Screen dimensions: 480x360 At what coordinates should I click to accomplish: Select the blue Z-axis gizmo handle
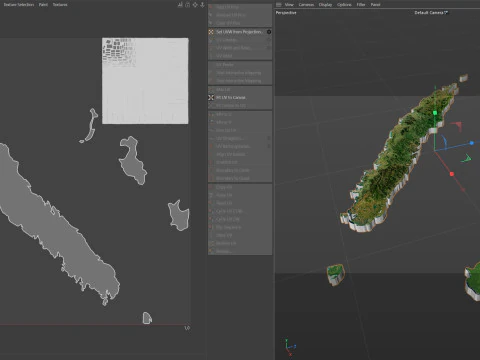click(471, 143)
